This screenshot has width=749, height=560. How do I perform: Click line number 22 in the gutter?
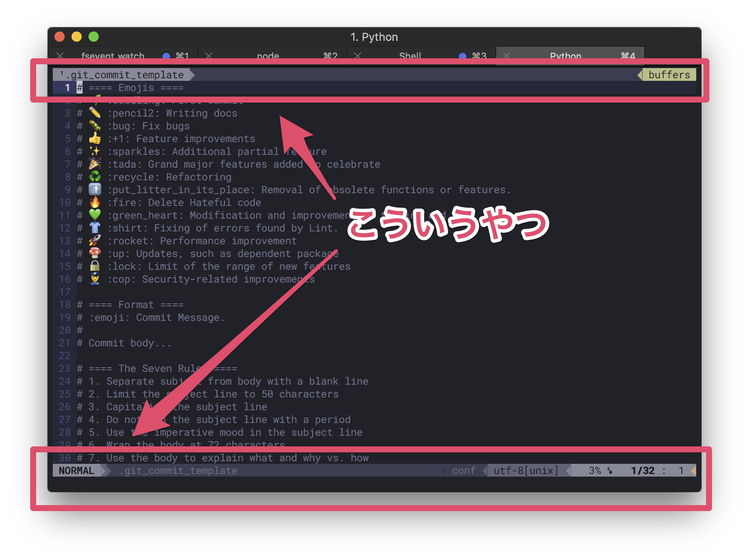65,356
